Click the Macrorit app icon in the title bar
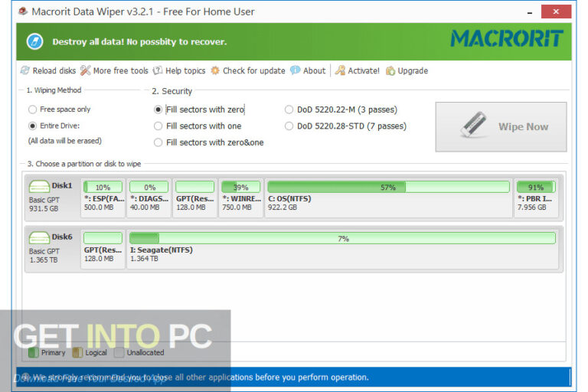 [x=23, y=11]
